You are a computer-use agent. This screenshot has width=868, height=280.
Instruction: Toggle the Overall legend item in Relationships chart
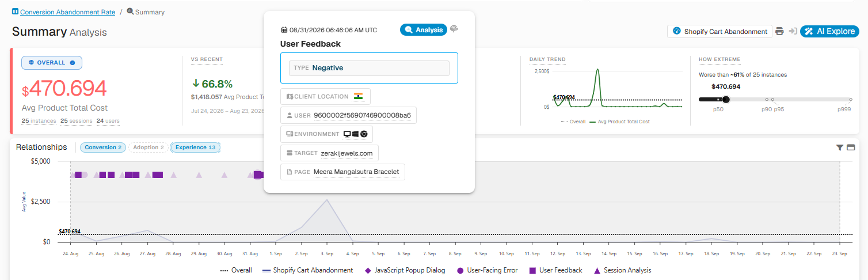tap(236, 270)
